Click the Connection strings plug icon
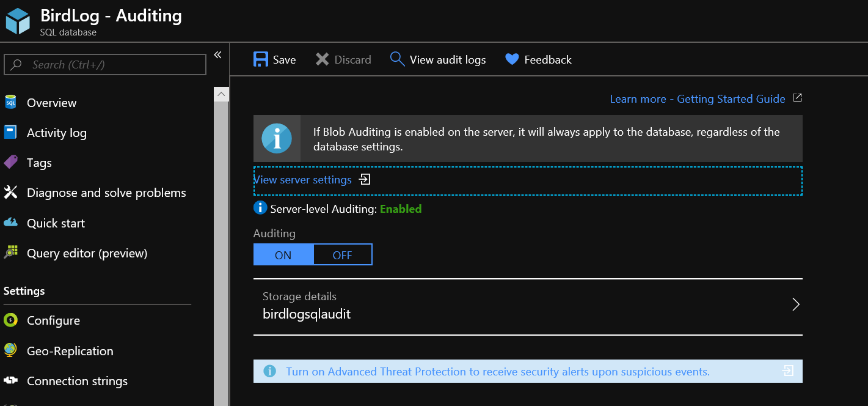Image resolution: width=868 pixels, height=406 pixels. click(10, 381)
